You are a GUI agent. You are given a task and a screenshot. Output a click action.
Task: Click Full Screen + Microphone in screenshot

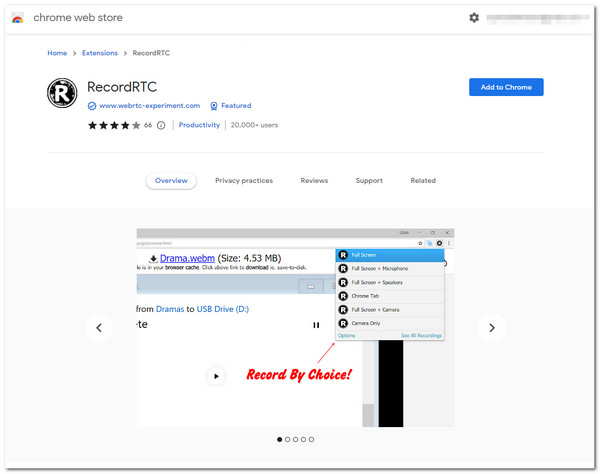390,269
